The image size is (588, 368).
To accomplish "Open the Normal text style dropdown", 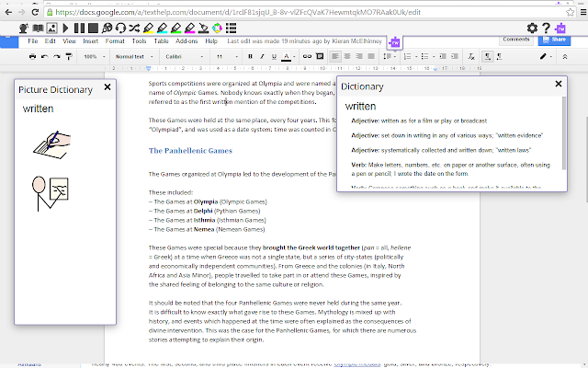I will 134,57.
